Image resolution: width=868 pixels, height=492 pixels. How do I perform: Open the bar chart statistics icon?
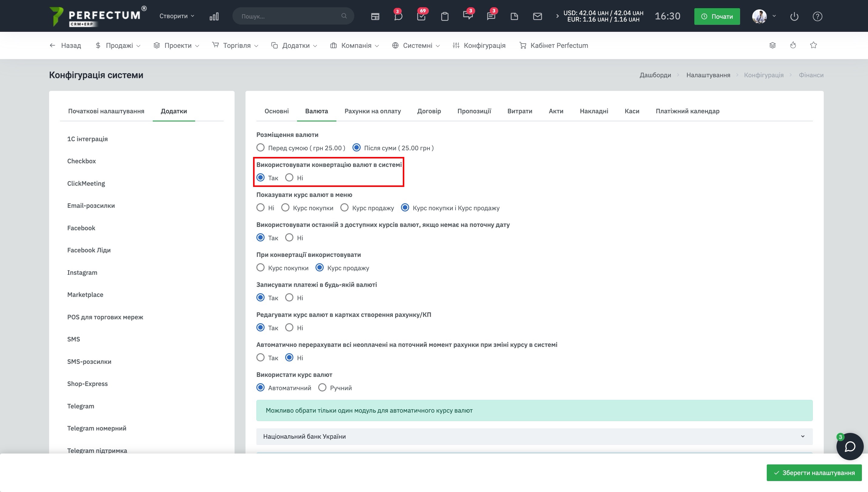214,16
